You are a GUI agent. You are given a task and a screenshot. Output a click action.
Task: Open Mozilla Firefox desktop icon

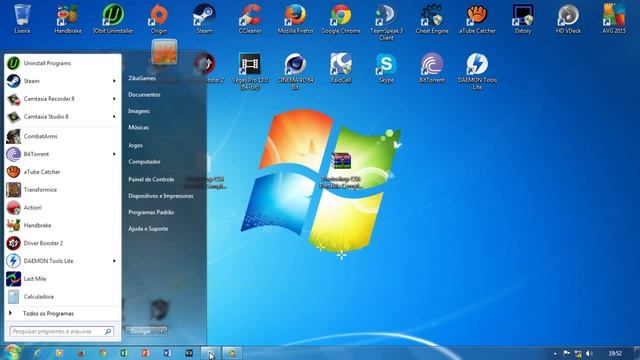(x=295, y=18)
